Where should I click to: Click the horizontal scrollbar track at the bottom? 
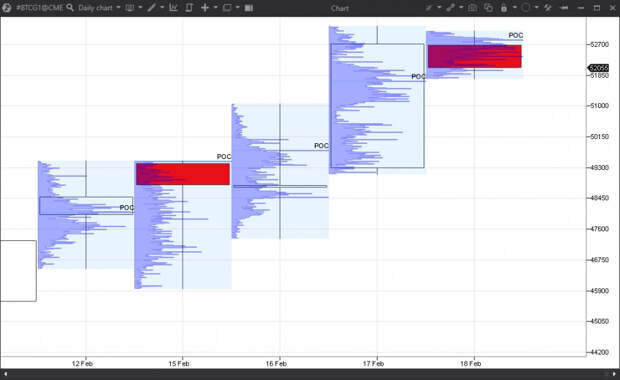pos(310,374)
